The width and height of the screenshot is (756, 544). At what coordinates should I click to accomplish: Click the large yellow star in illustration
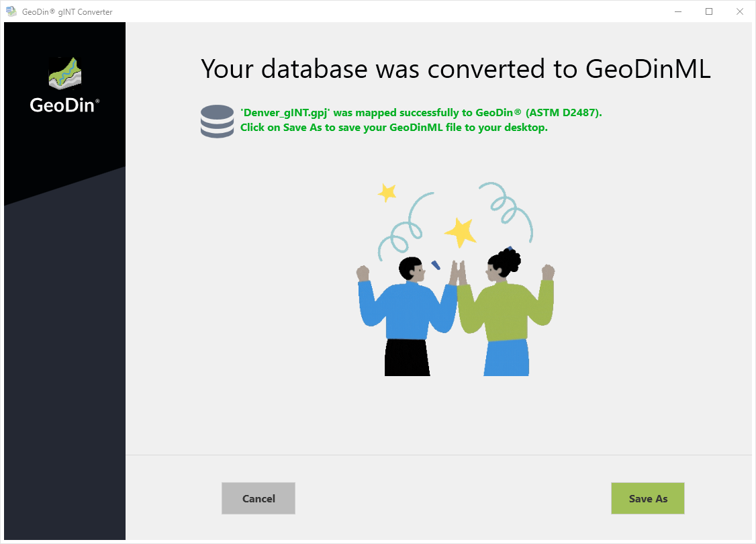coord(461,232)
